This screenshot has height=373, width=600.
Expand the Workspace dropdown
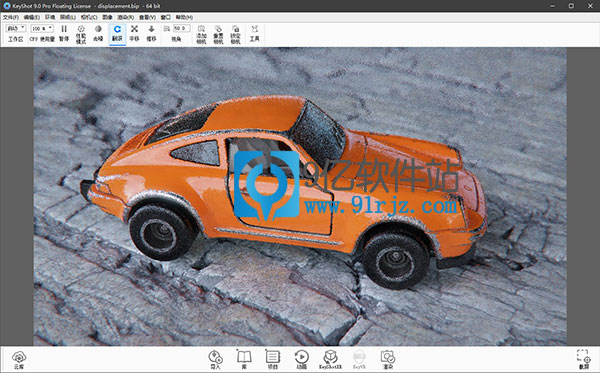(16, 29)
